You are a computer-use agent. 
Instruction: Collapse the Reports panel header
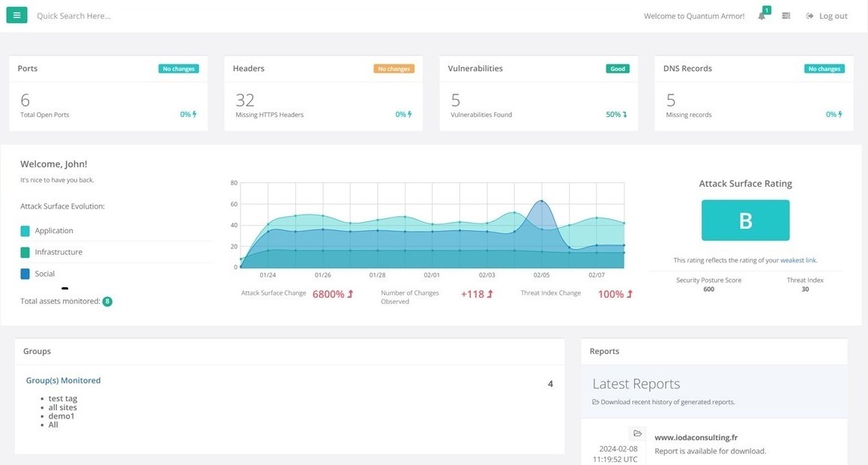(604, 350)
